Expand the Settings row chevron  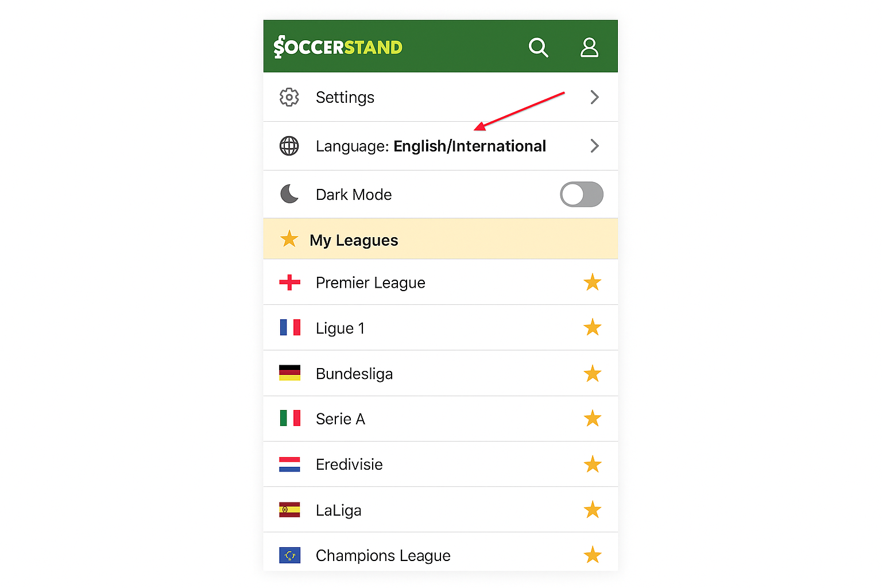coord(594,98)
